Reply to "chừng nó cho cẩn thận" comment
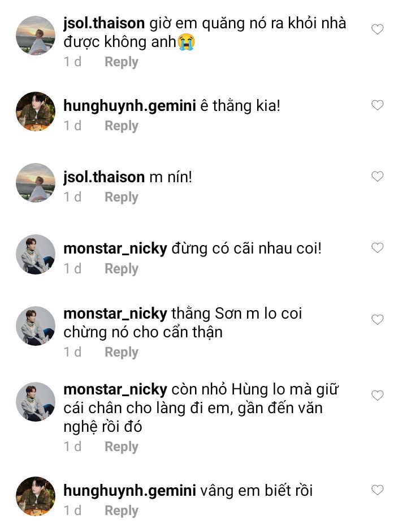This screenshot has width=407, height=532. click(122, 352)
